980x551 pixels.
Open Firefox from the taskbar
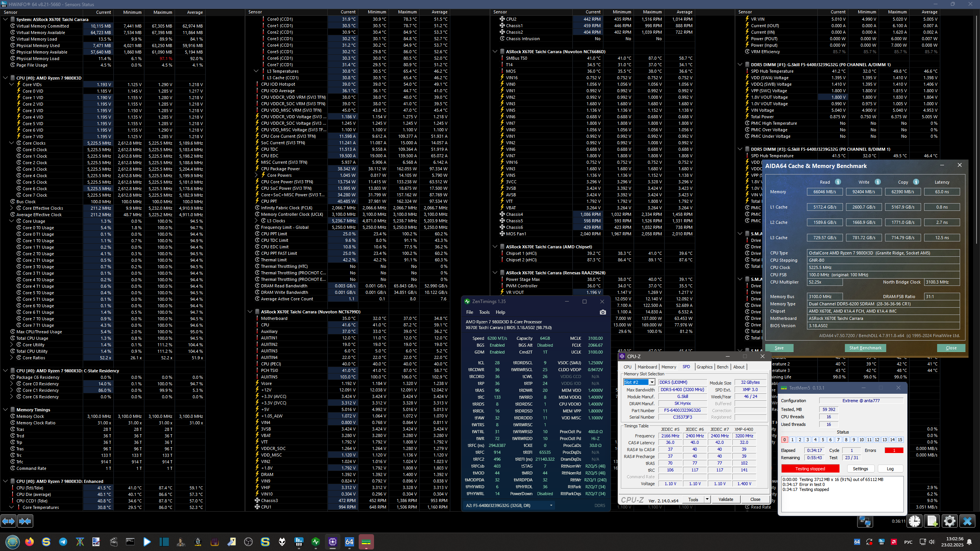pos(29,542)
